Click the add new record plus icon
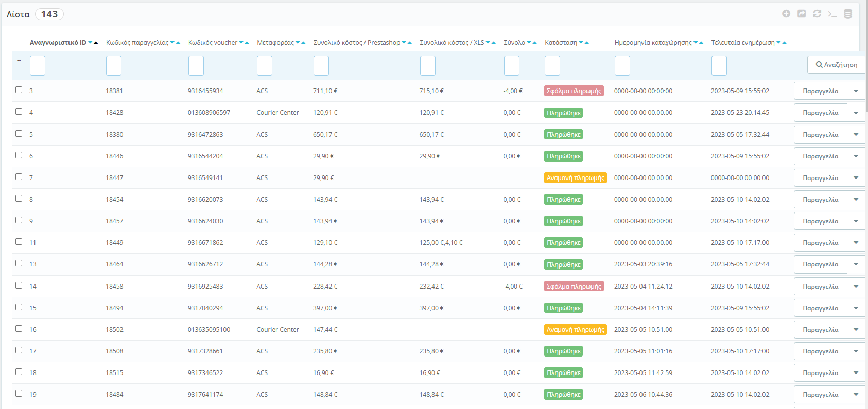This screenshot has height=409, width=868. click(786, 14)
